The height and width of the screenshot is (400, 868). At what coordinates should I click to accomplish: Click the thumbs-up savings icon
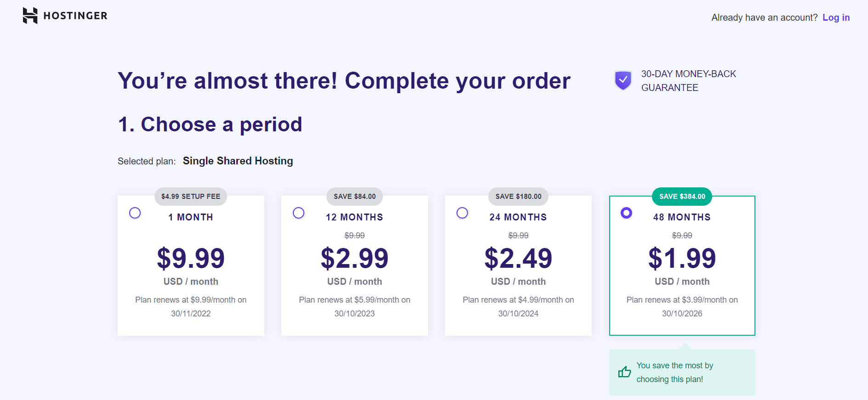point(624,372)
